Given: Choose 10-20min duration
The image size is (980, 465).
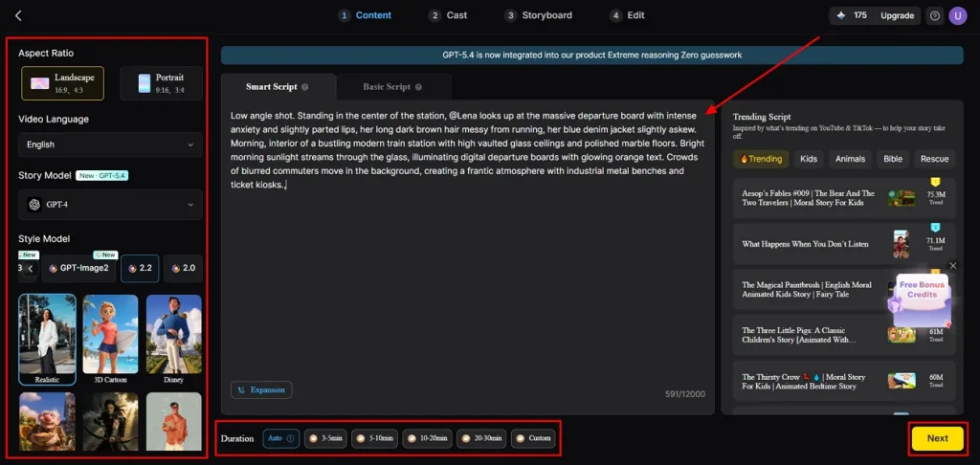Looking at the screenshot, I should coord(427,438).
